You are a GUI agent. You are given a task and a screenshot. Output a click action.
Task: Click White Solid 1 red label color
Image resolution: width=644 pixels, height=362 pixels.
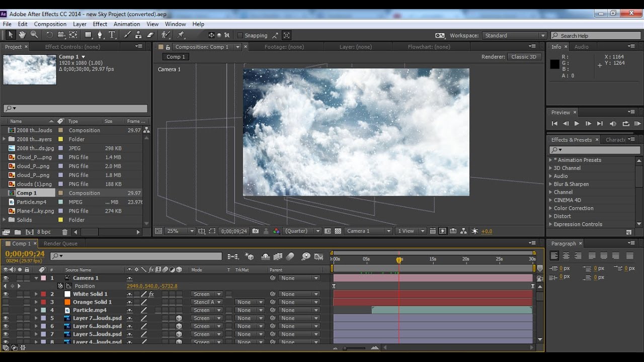point(43,294)
